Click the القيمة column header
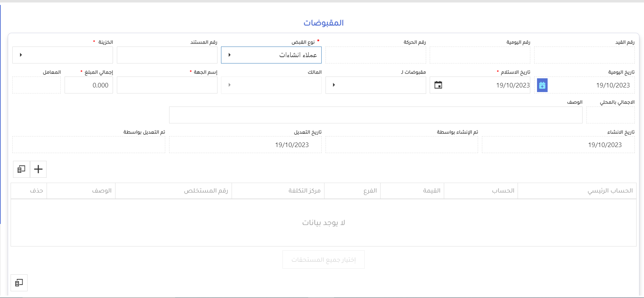This screenshot has height=298, width=644. [x=431, y=191]
